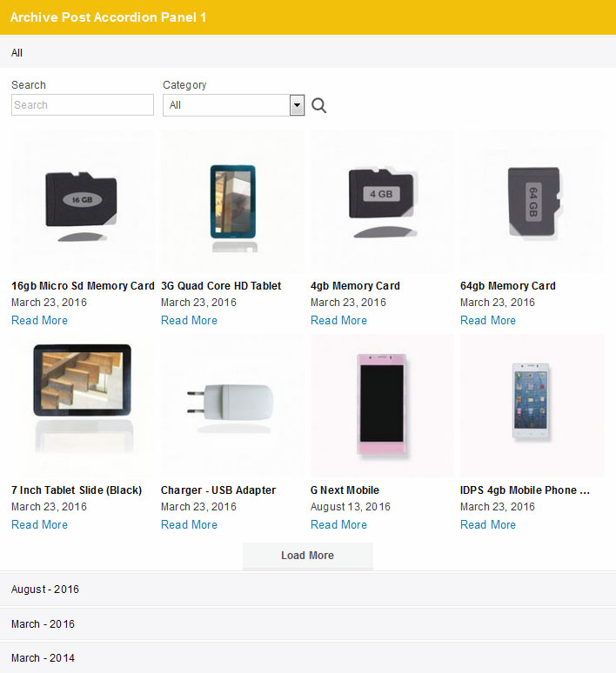Open the IDPS 4gb Mobile Phone image

[x=532, y=405]
